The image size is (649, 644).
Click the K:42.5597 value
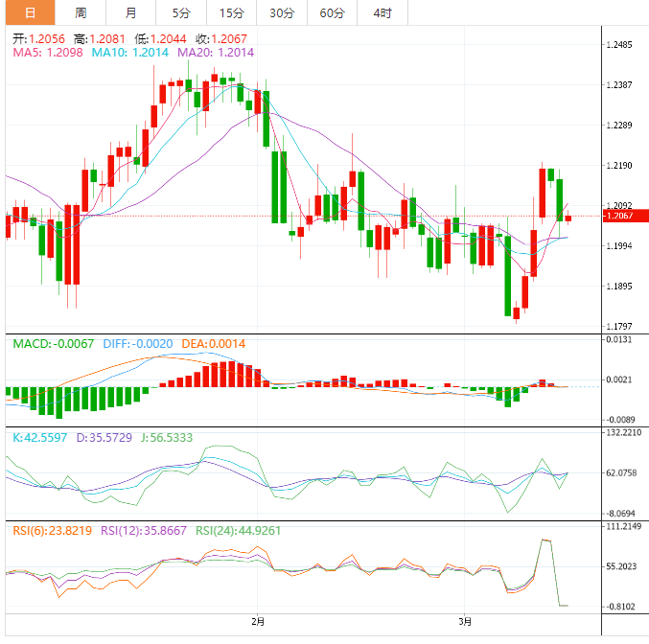pos(39,437)
